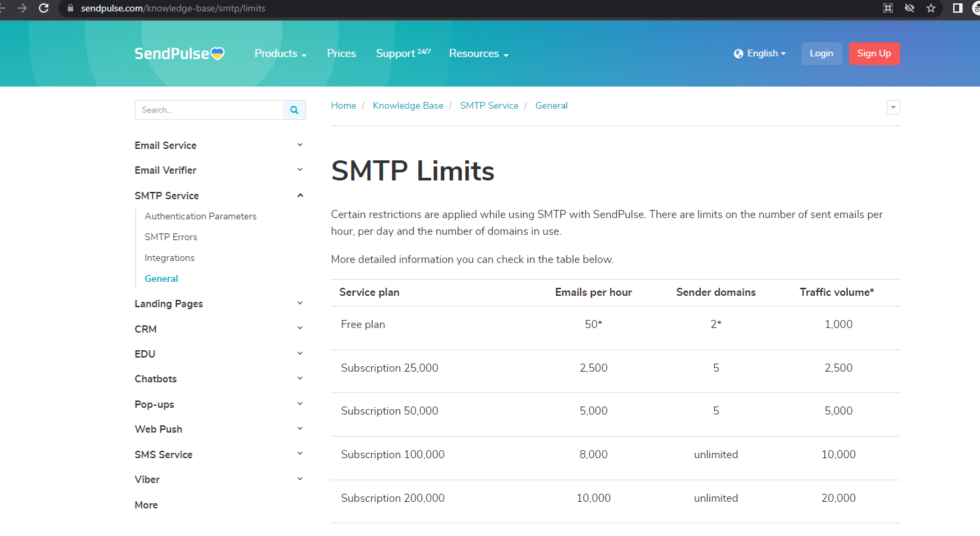Expand the Landing Pages section chevron

(x=300, y=303)
